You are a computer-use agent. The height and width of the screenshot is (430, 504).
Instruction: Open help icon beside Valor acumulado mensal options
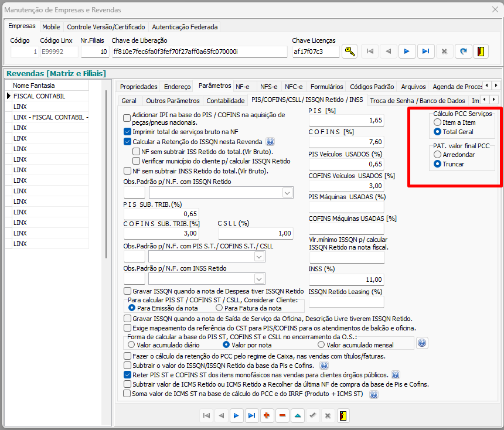[422, 343]
